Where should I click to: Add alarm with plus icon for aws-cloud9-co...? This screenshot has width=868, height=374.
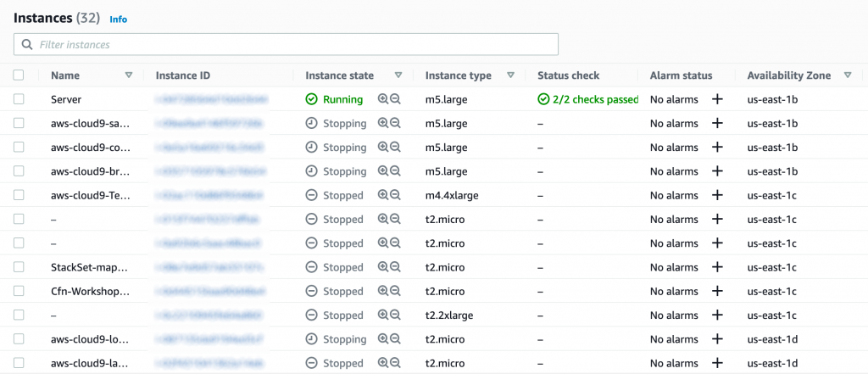(717, 147)
